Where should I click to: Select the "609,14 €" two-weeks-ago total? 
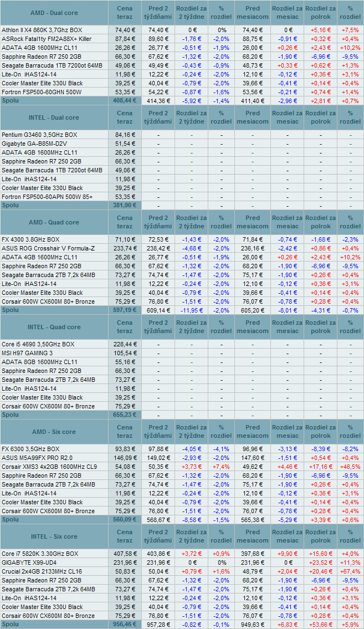point(159,310)
